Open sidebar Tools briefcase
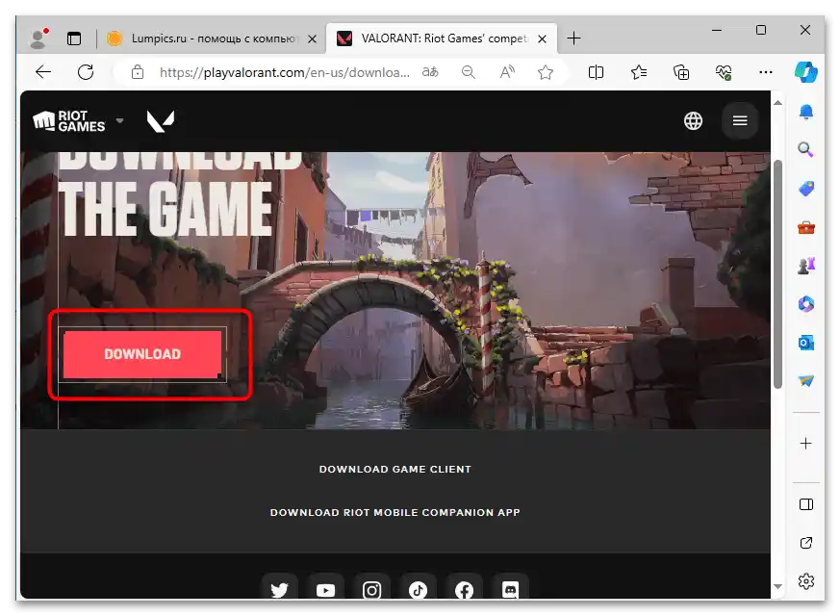This screenshot has height=616, width=840. (805, 228)
